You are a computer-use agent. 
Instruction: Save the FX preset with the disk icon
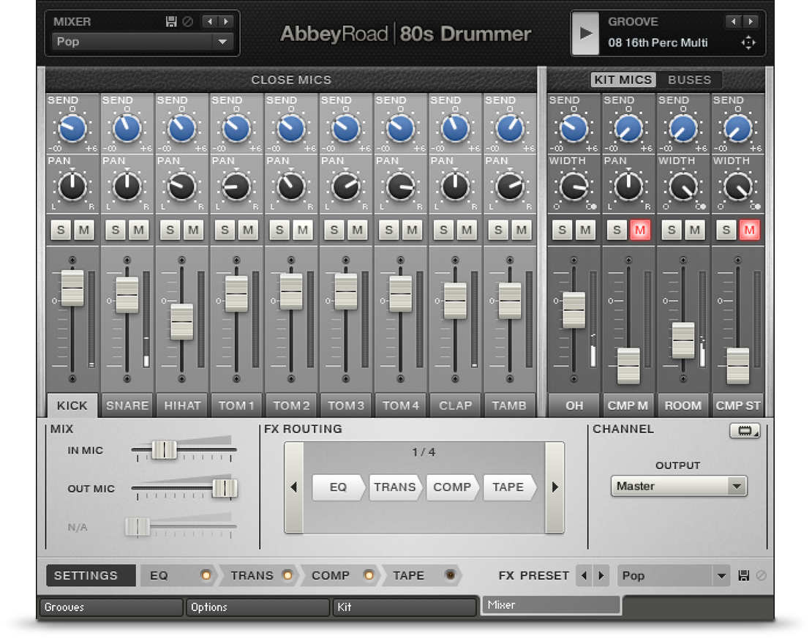(x=744, y=576)
